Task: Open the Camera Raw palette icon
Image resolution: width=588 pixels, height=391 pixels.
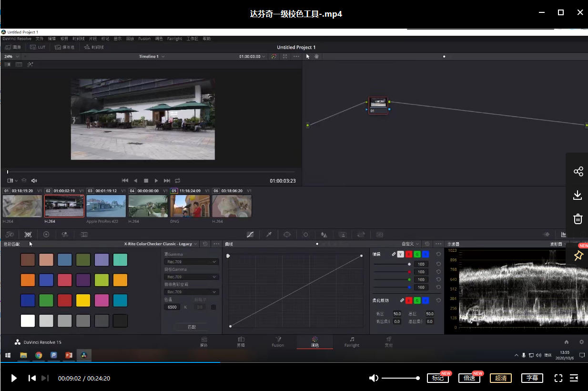Action: 10,235
